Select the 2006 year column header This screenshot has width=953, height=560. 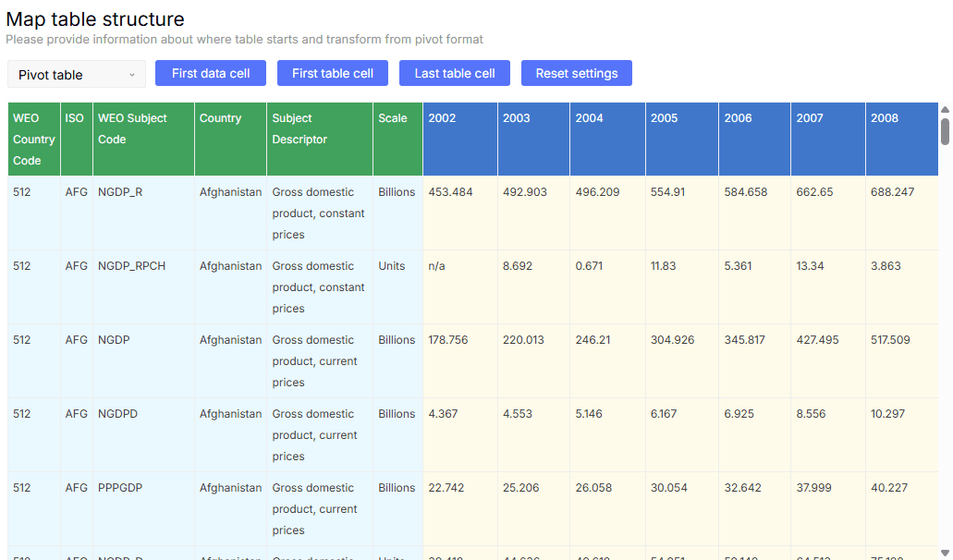[x=755, y=140]
